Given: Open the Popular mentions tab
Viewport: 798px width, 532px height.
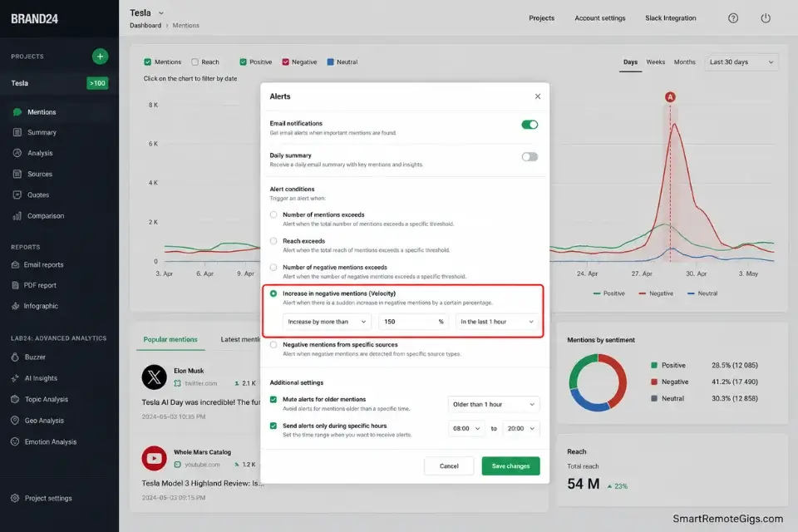Looking at the screenshot, I should (170, 339).
